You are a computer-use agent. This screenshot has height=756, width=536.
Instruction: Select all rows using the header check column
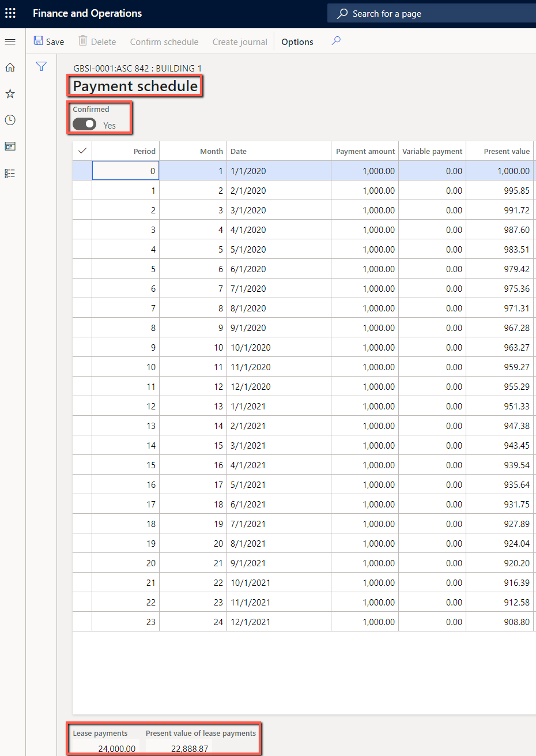click(x=82, y=151)
